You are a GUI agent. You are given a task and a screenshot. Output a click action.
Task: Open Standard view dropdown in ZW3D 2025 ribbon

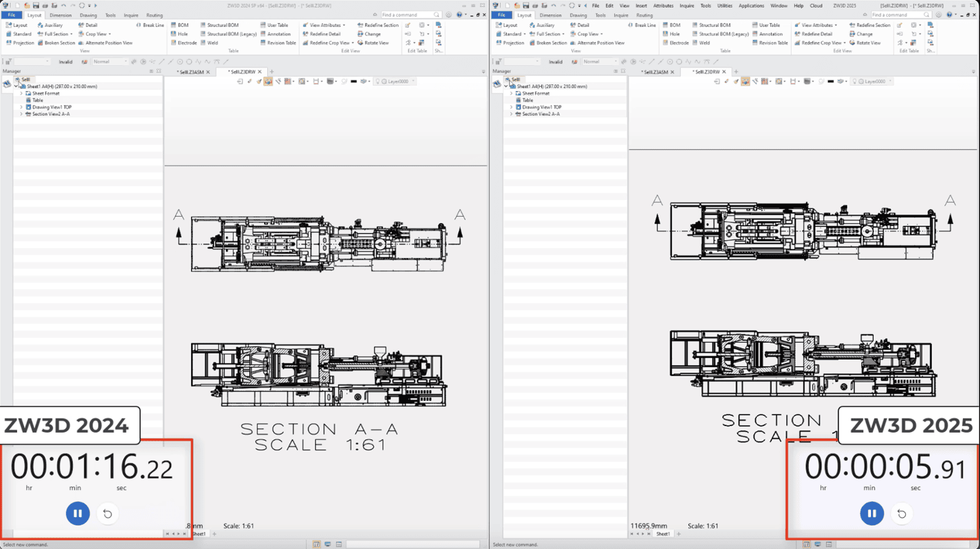point(525,34)
